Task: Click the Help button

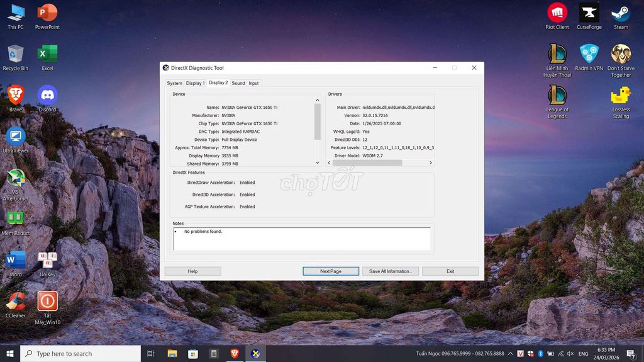Action: click(x=192, y=271)
